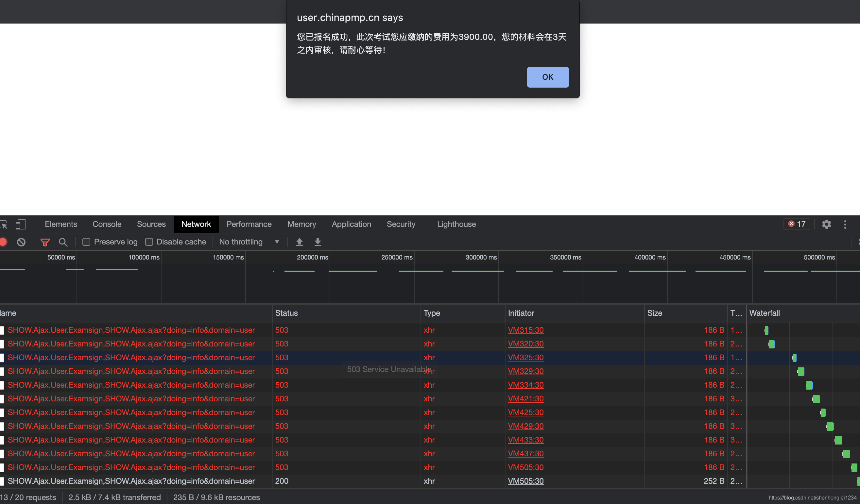860x504 pixels.
Task: Click the Time column header
Action: pos(736,313)
